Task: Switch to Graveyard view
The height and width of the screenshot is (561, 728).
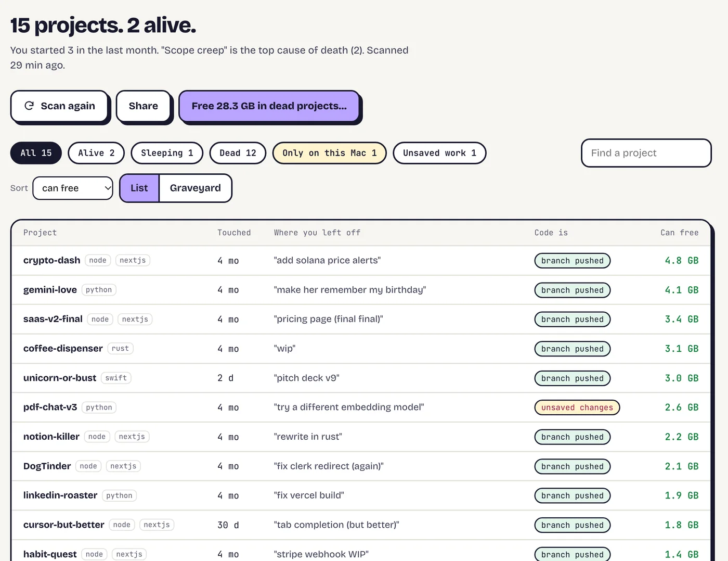Action: (x=196, y=188)
